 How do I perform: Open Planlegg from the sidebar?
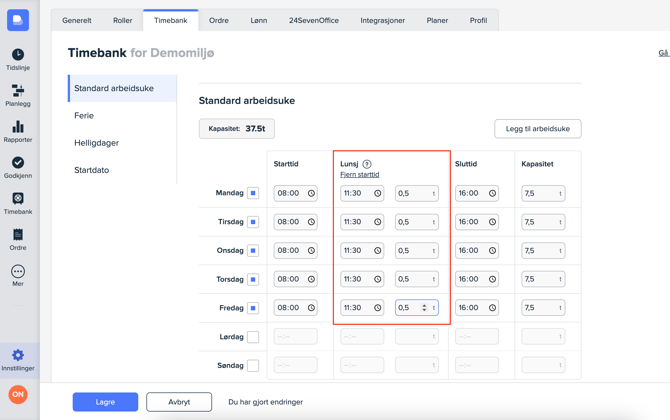tap(18, 94)
